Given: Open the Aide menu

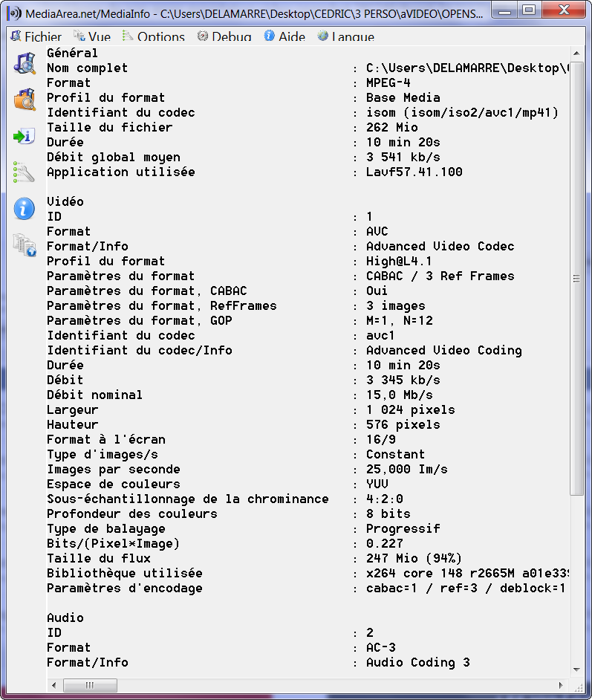Looking at the screenshot, I should click(x=284, y=37).
